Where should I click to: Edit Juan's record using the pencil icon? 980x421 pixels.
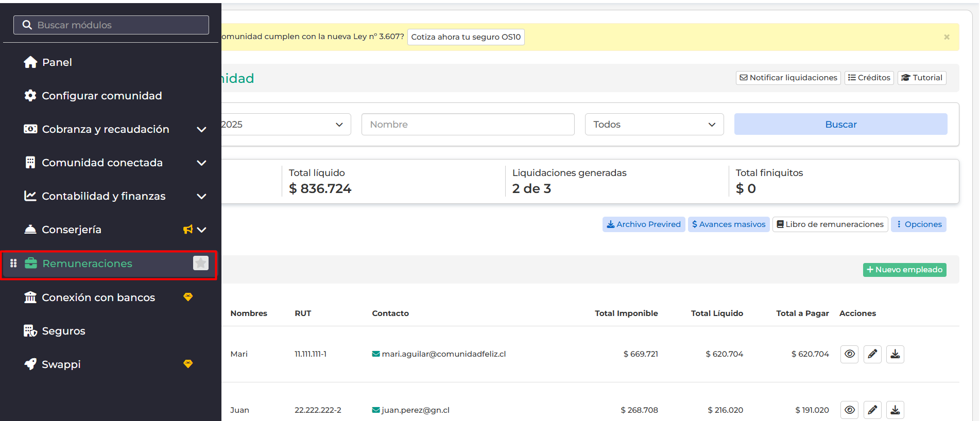point(872,410)
